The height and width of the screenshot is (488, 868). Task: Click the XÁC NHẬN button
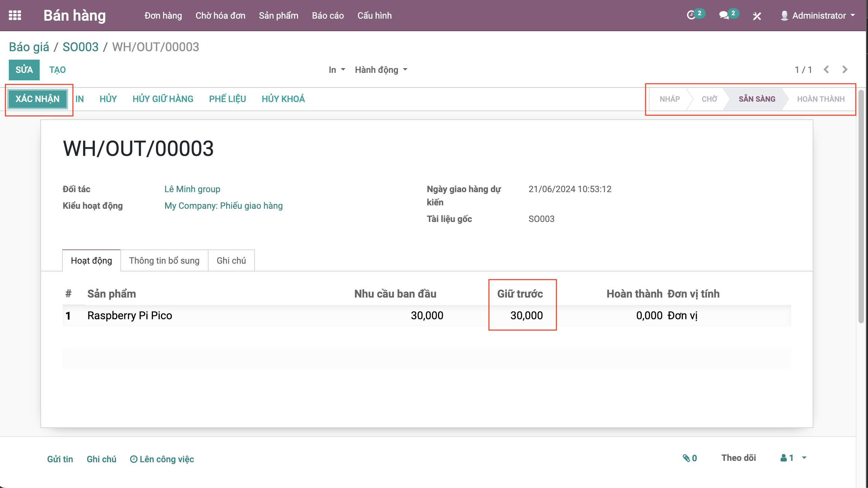pos(37,99)
